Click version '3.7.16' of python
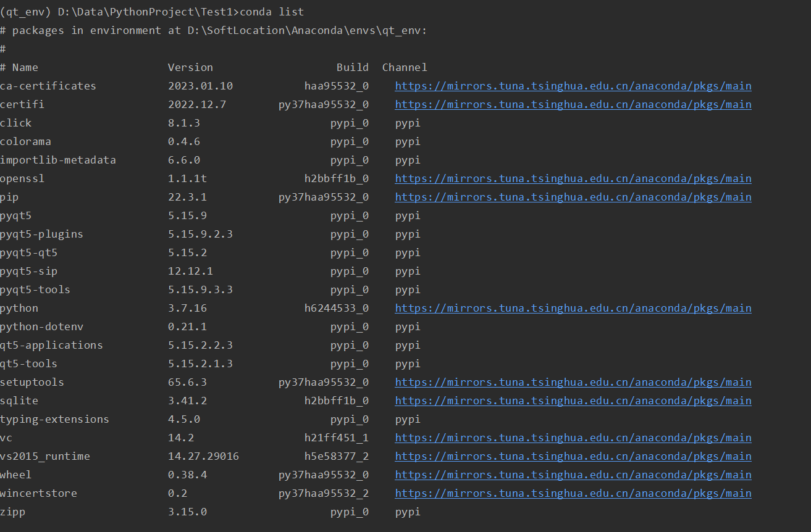 click(x=187, y=308)
